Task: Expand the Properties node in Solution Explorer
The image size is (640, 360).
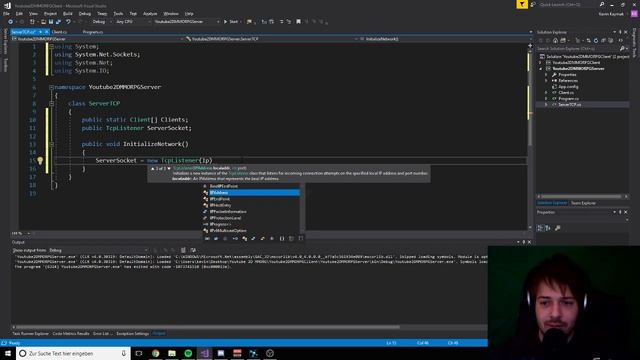Action: [546, 75]
